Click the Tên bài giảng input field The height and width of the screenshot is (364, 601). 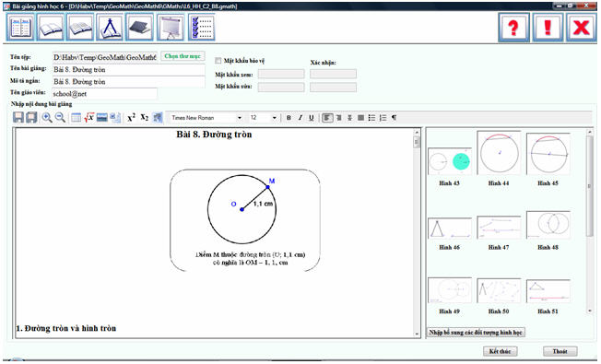click(x=128, y=70)
